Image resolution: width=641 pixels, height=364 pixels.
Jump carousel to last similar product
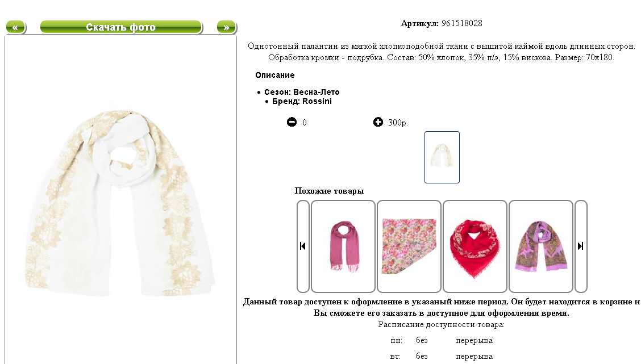click(x=581, y=246)
